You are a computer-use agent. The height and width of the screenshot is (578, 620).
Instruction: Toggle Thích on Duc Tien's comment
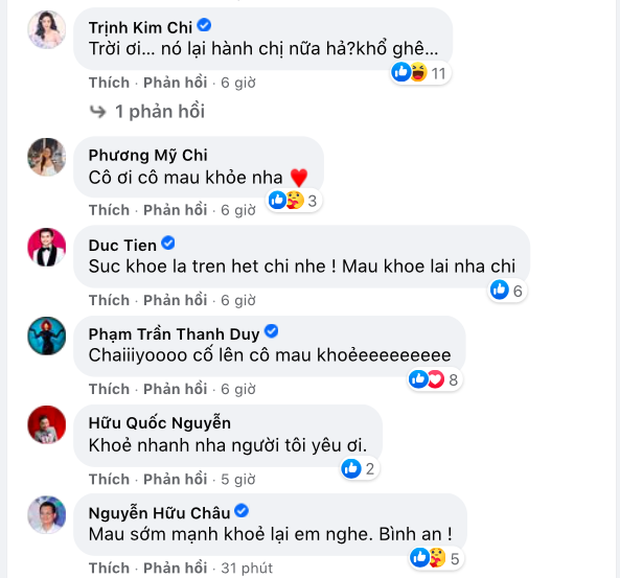pyautogui.click(x=109, y=300)
